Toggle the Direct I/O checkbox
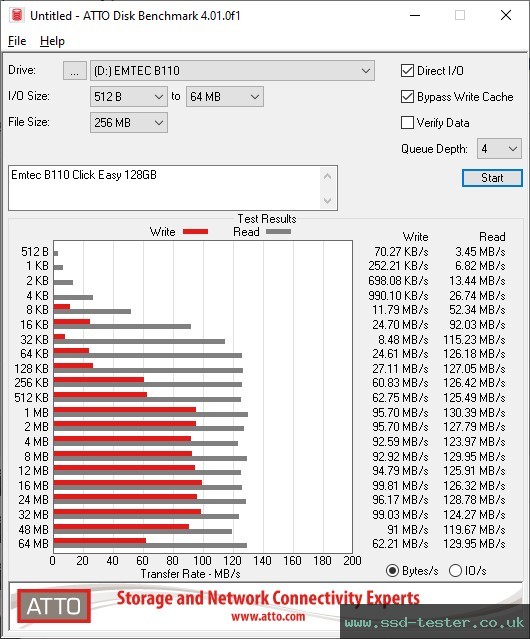 coord(407,71)
